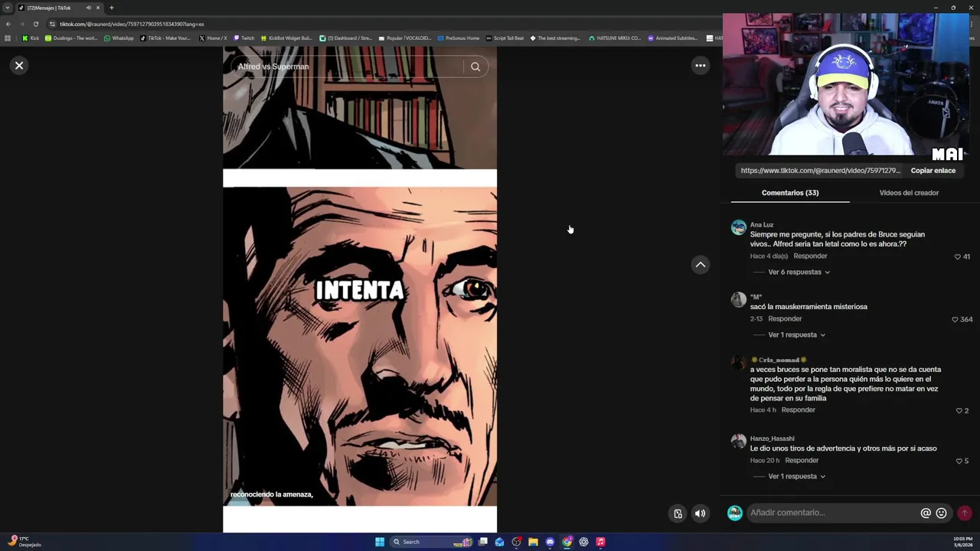Open the music app in the taskbar
This screenshot has height=551, width=980.
coord(600,543)
